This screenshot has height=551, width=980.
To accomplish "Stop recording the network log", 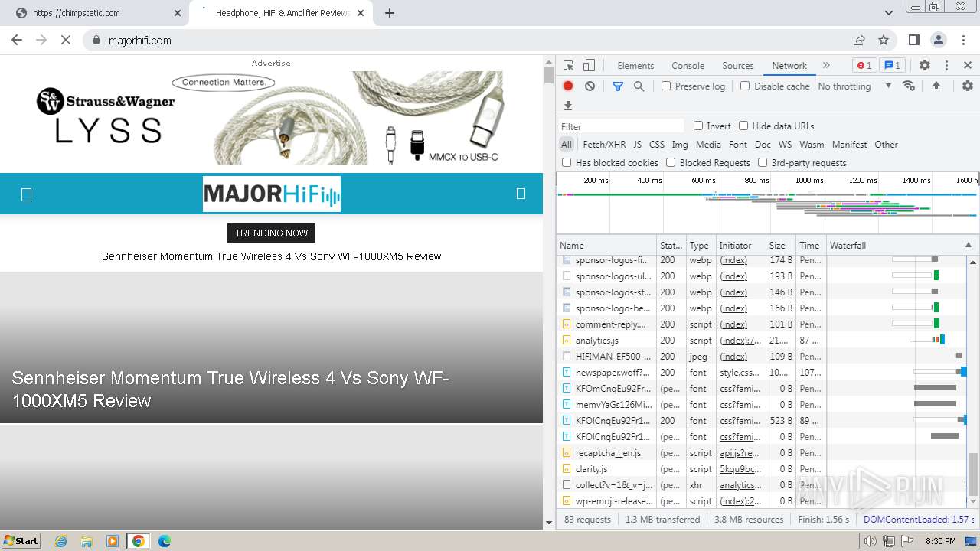I will (x=568, y=86).
